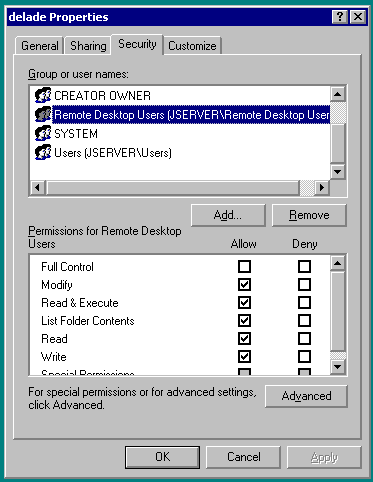Image resolution: width=373 pixels, height=482 pixels.
Task: Click the Apply button
Action: pyautogui.click(x=324, y=457)
